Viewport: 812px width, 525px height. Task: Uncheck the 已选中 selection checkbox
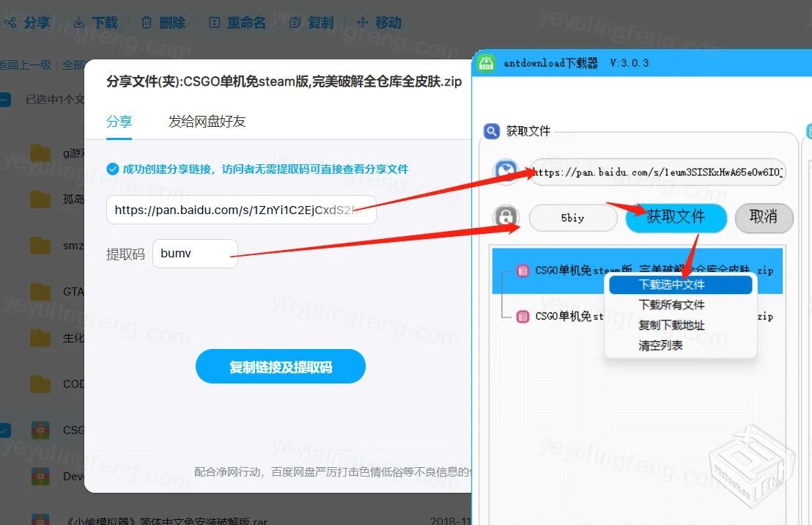4,99
